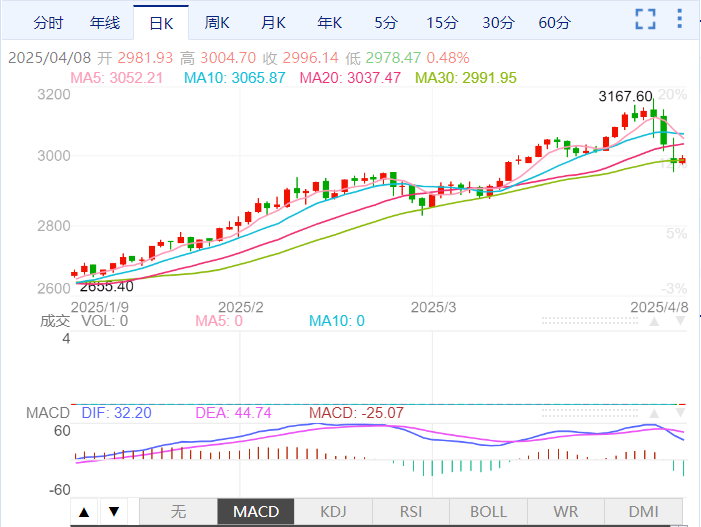Open the 30分 interval tab

[498, 22]
